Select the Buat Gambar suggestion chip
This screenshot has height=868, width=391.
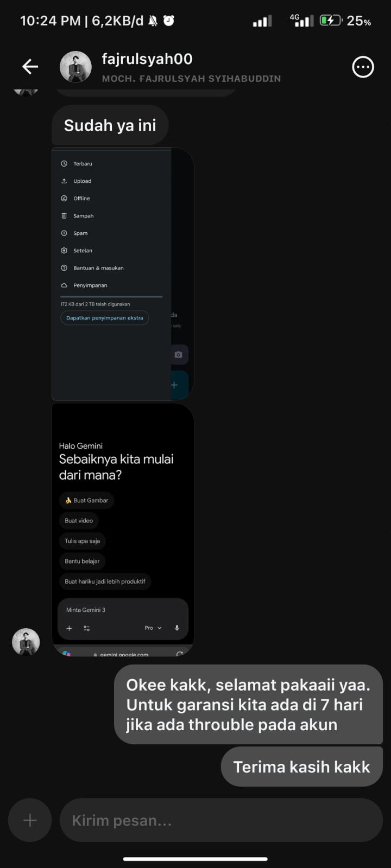(86, 500)
